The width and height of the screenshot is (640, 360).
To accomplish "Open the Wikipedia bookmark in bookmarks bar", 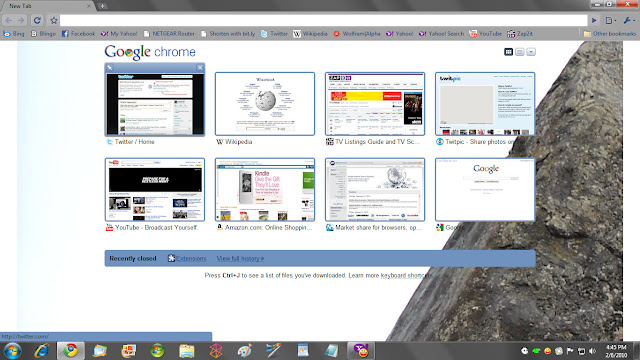I will [310, 33].
